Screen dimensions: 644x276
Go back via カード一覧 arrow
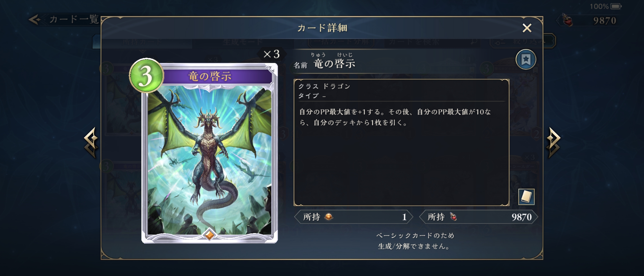[x=64, y=19]
